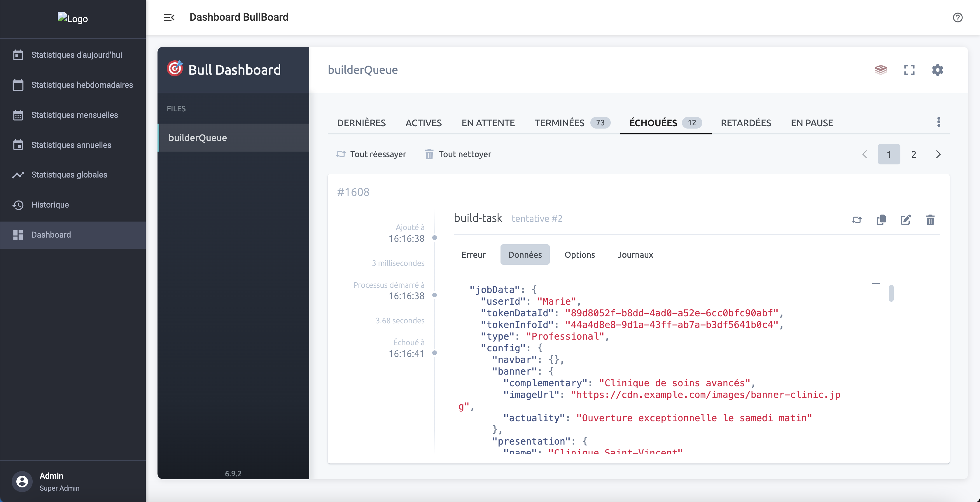Image resolution: width=980 pixels, height=502 pixels.
Task: Click Tout nettoyer button
Action: pyautogui.click(x=458, y=154)
